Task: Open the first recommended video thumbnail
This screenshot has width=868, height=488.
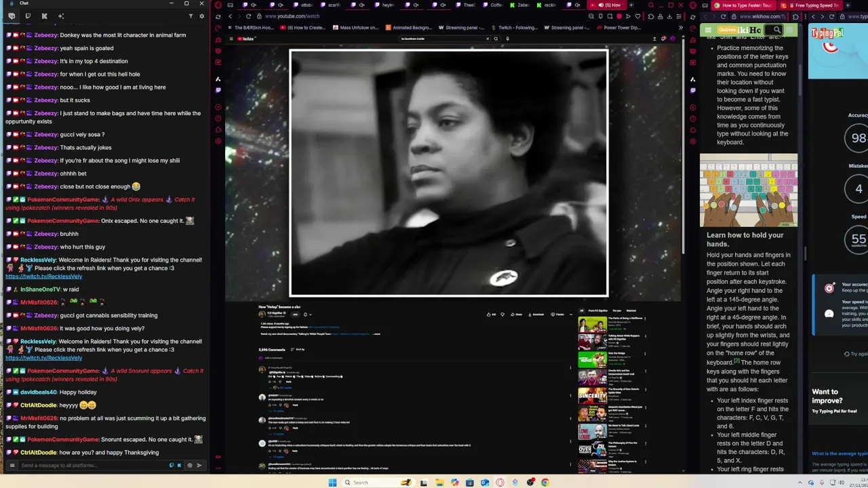Action: [592, 324]
